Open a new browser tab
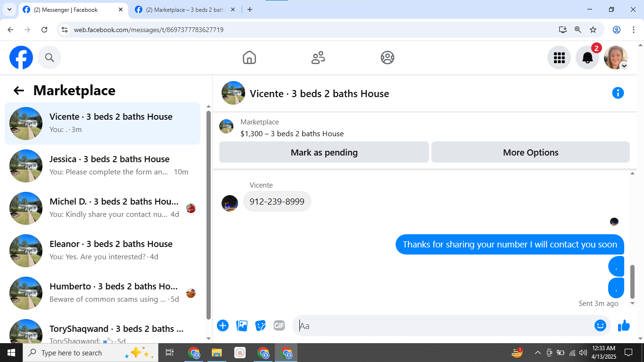This screenshot has height=362, width=644. (x=250, y=9)
